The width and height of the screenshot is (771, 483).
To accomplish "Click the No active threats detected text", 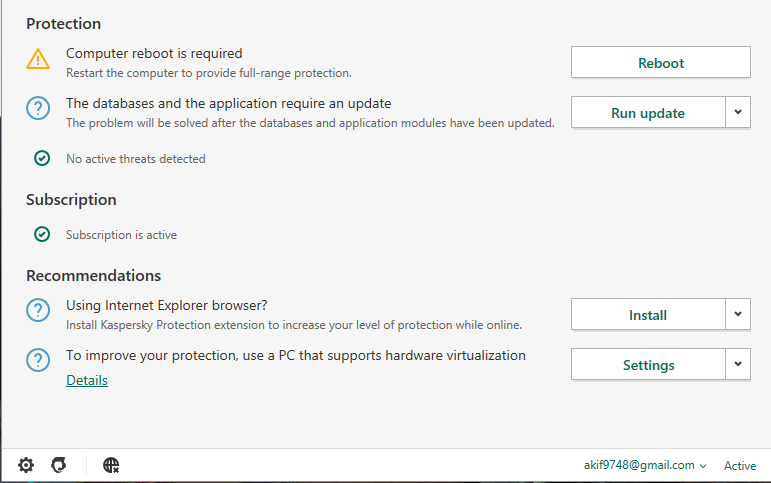I will coord(135,159).
